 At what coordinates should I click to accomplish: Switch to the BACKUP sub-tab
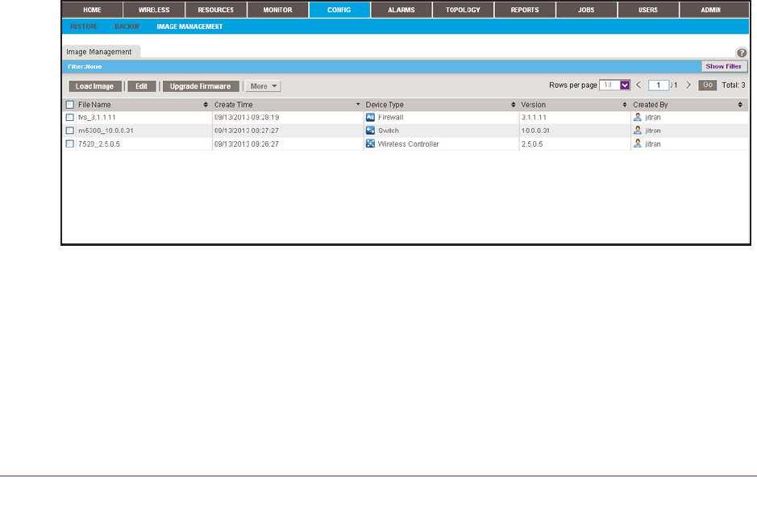click(x=127, y=27)
